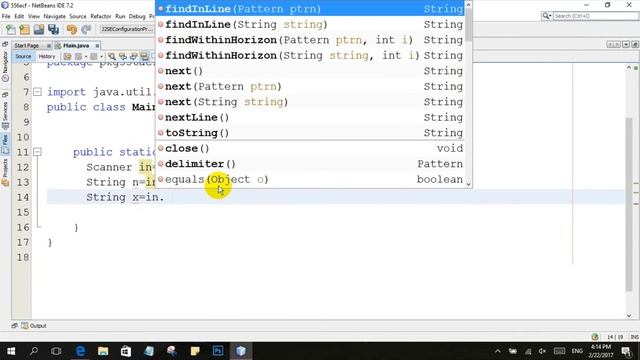Click the Search (Ctrl+I) input field
640x360 pixels.
pos(596,16)
